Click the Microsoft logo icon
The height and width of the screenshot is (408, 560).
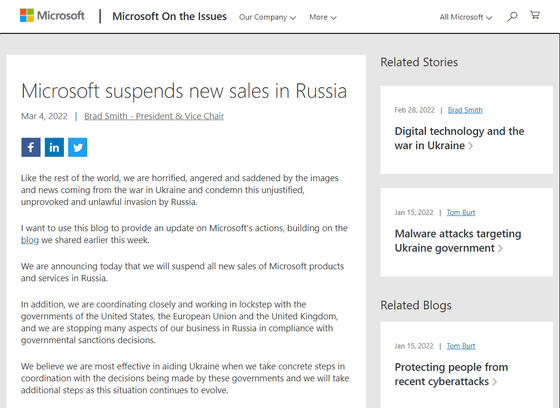[x=27, y=15]
